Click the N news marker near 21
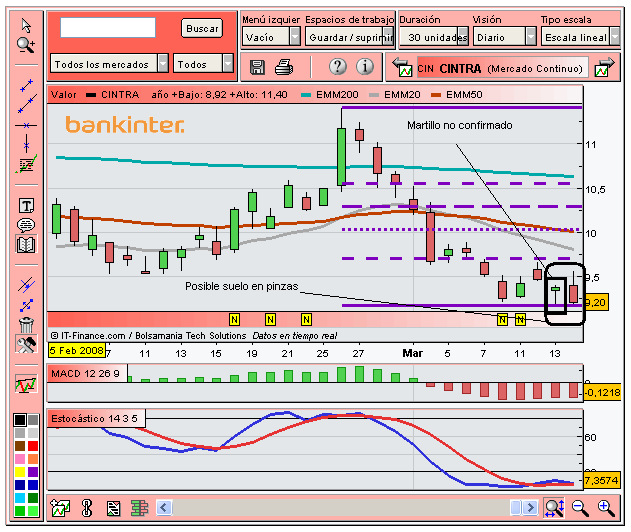Viewport: 631px width, 532px height. [270, 320]
